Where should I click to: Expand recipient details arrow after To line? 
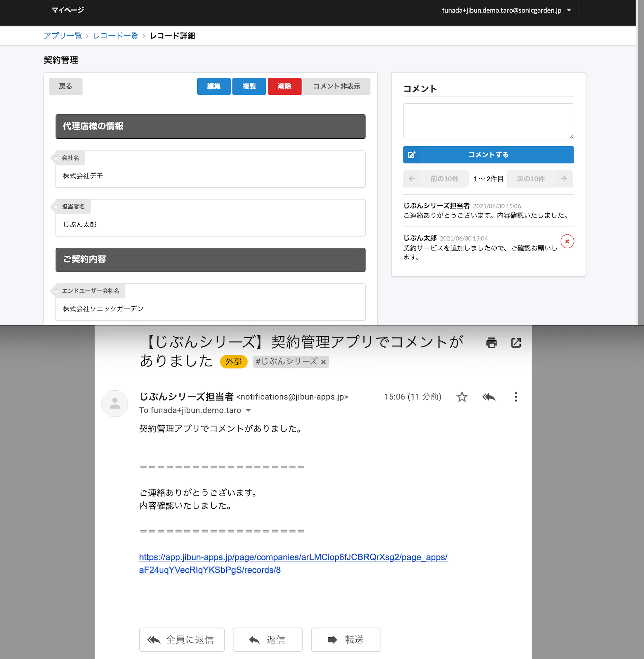coord(248,410)
